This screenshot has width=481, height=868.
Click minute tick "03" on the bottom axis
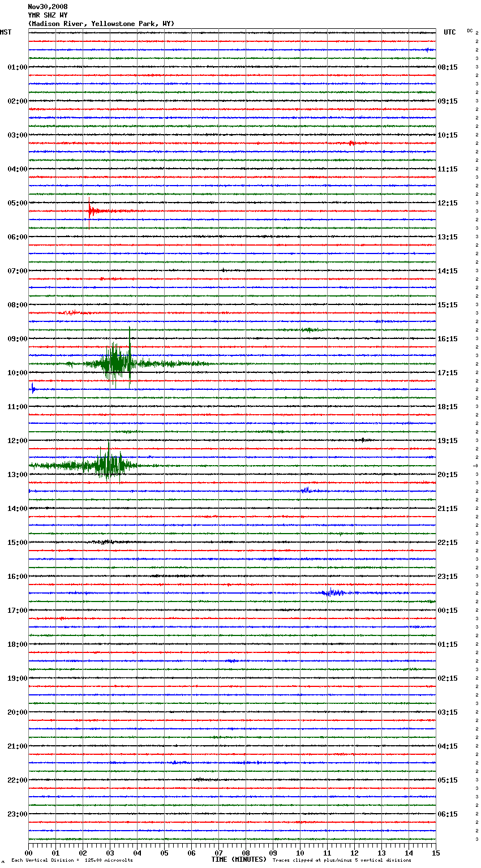click(110, 853)
